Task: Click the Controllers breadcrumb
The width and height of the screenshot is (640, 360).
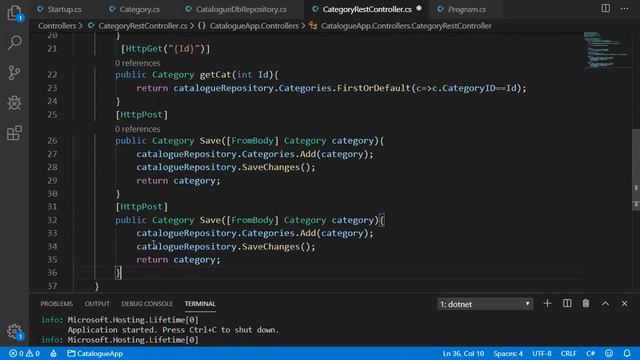Action: 57,26
